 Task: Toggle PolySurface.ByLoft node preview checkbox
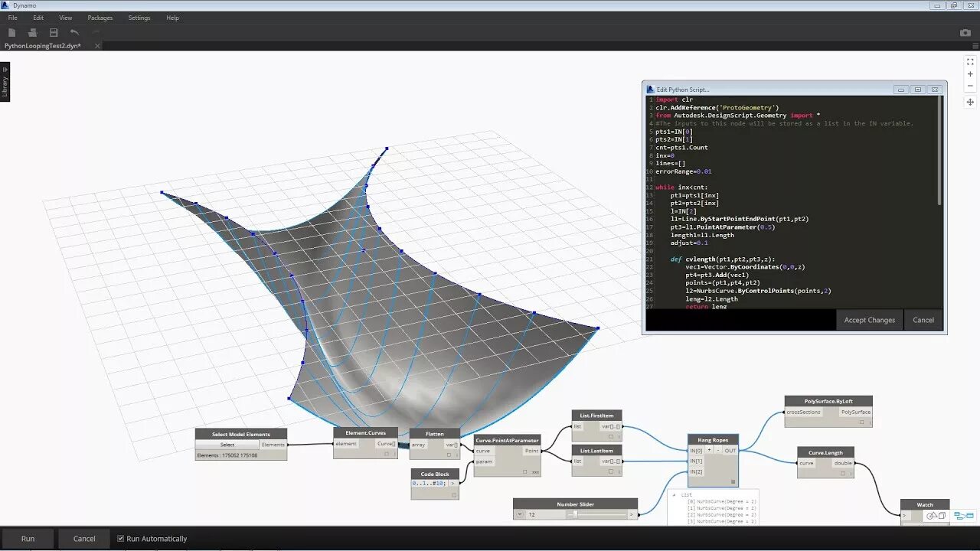click(x=861, y=422)
